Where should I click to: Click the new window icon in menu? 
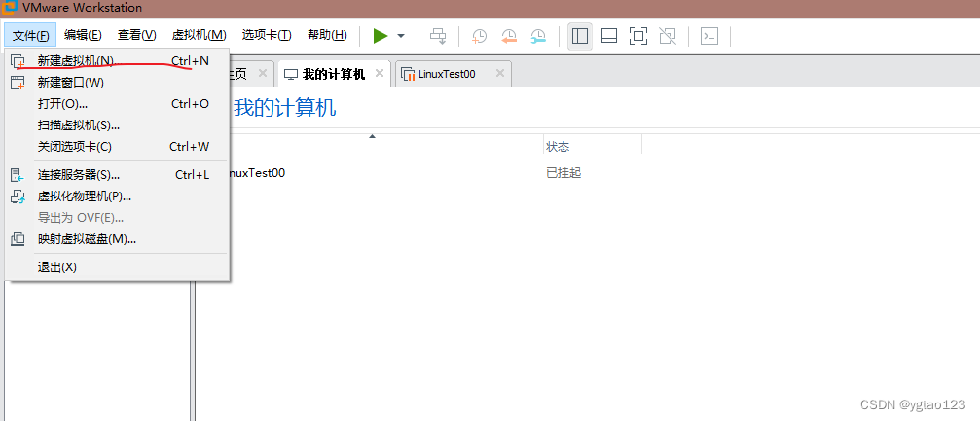tap(18, 83)
